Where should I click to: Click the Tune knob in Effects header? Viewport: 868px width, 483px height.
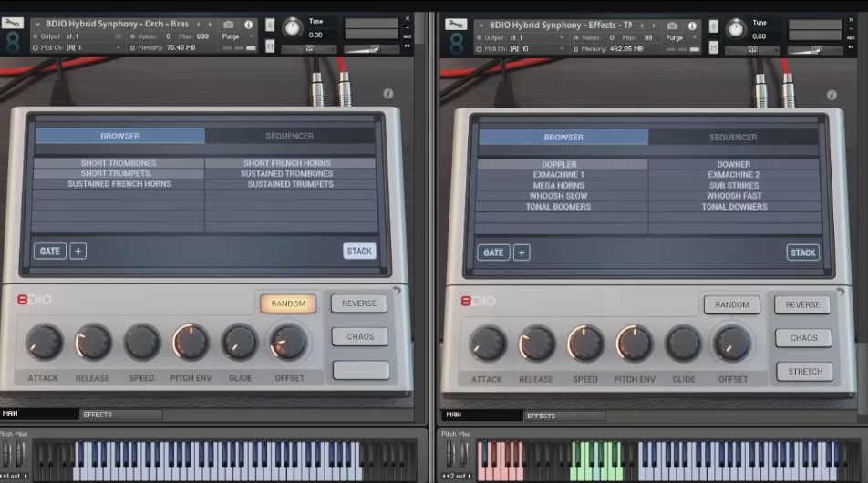(737, 28)
